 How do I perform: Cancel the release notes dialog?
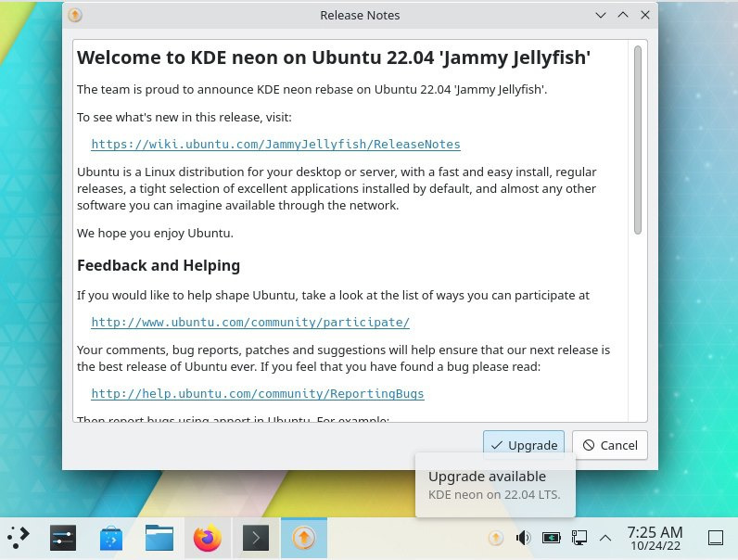click(x=610, y=445)
